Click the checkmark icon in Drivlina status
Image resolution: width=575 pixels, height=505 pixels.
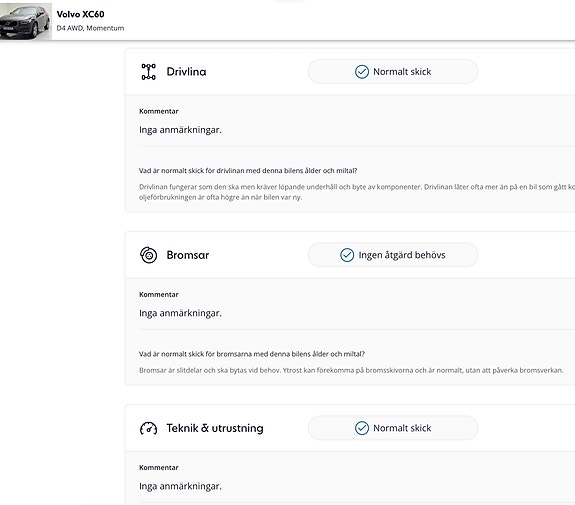pos(362,72)
